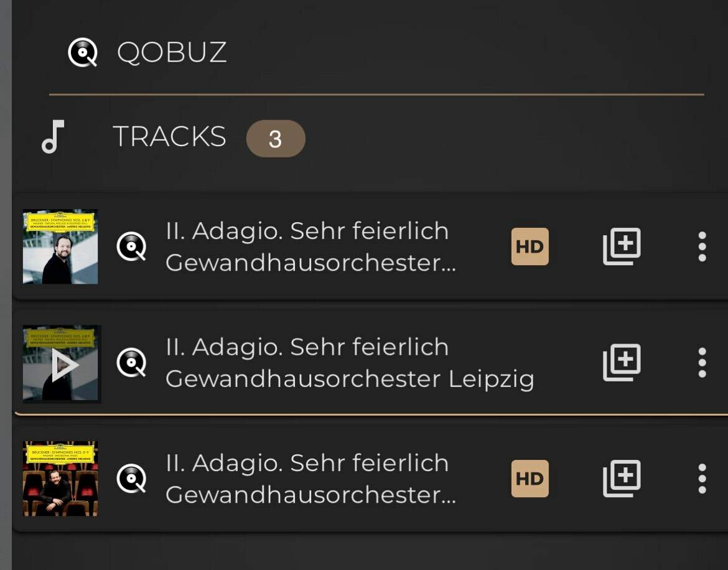Image resolution: width=728 pixels, height=570 pixels.
Task: Add the red-seats album track to queue
Action: pos(622,479)
